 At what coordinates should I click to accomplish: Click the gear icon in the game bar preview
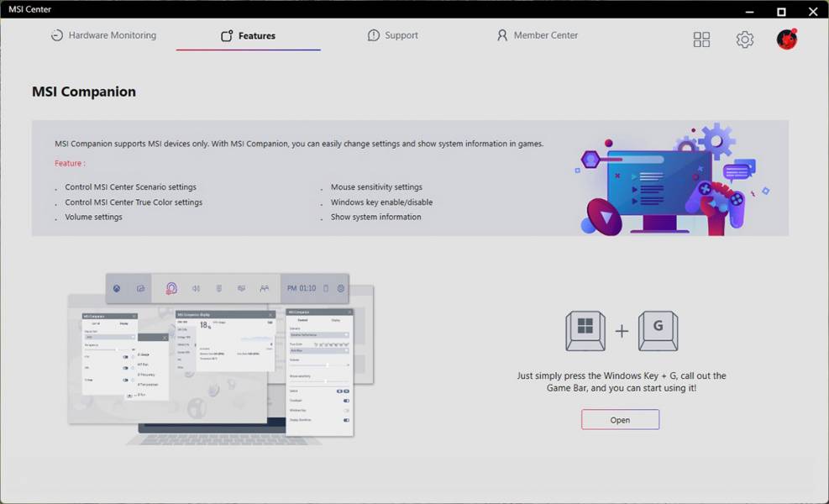341,288
